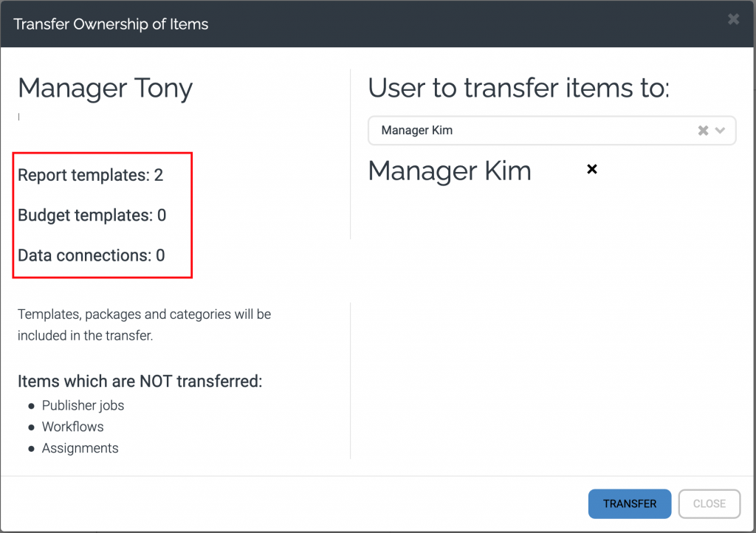The height and width of the screenshot is (533, 756).
Task: Click the Data connections: 0 line
Action: pyautogui.click(x=91, y=255)
